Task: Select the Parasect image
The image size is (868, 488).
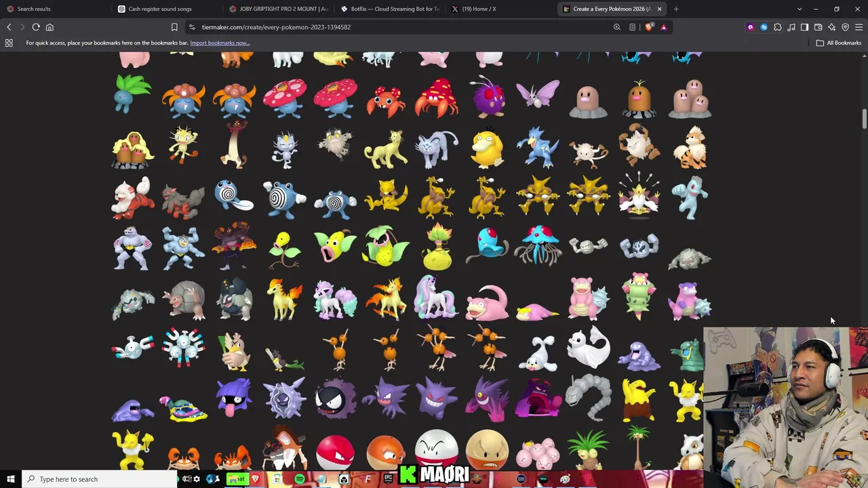Action: point(437,97)
